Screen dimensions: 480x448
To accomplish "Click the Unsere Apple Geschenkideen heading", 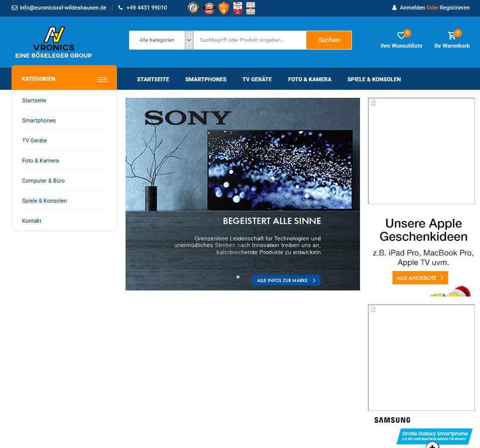I will 423,230.
